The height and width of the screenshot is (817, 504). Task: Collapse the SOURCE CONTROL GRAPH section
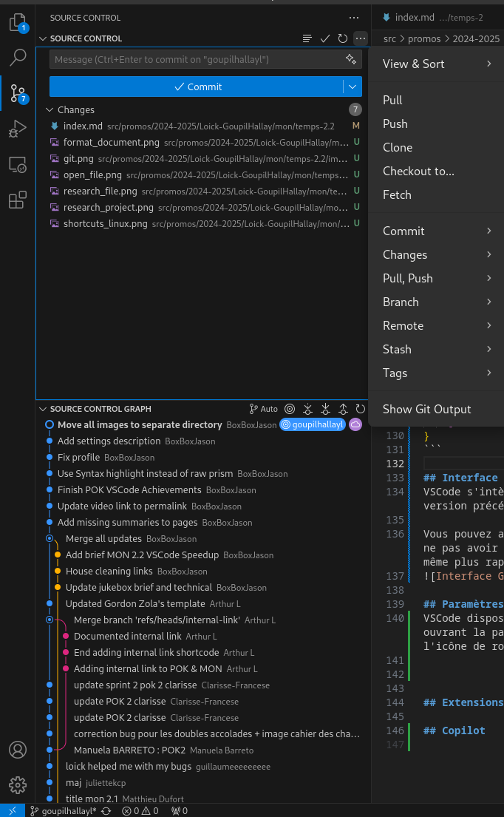[x=43, y=409]
